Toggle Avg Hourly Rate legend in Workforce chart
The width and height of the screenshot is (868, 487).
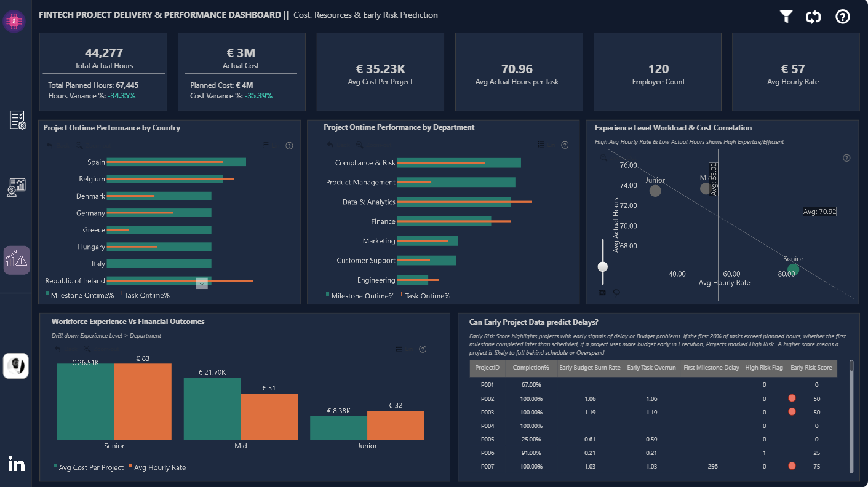tap(157, 467)
